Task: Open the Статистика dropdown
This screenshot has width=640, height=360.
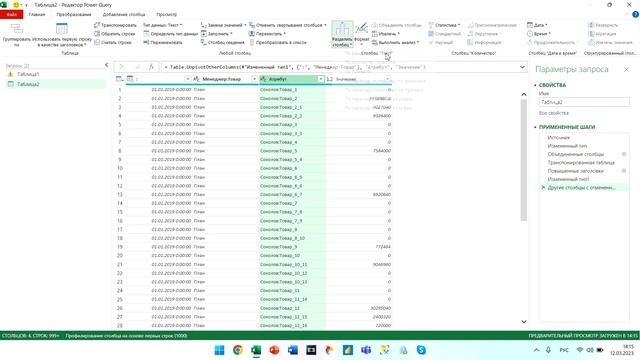Action: click(x=444, y=25)
